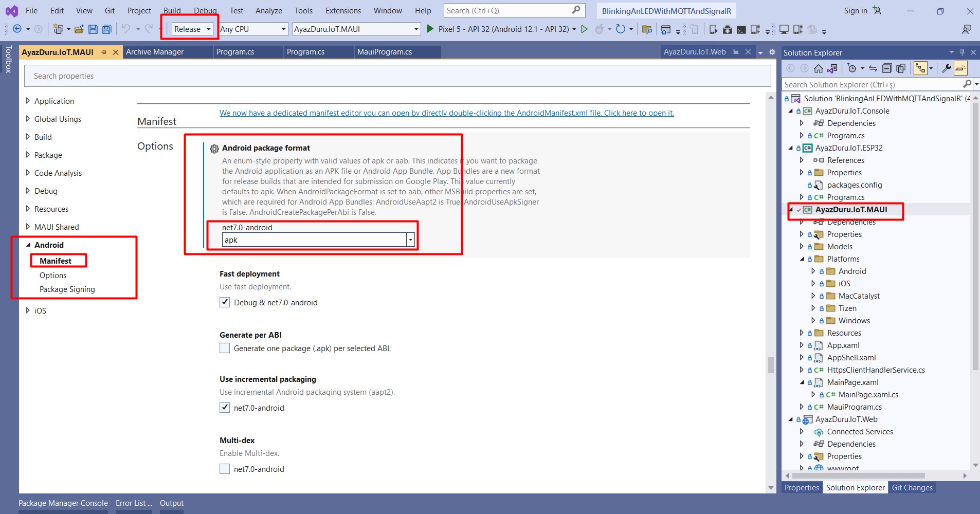The height and width of the screenshot is (514, 980).
Task: Collapse the Android properties section
Action: point(28,245)
